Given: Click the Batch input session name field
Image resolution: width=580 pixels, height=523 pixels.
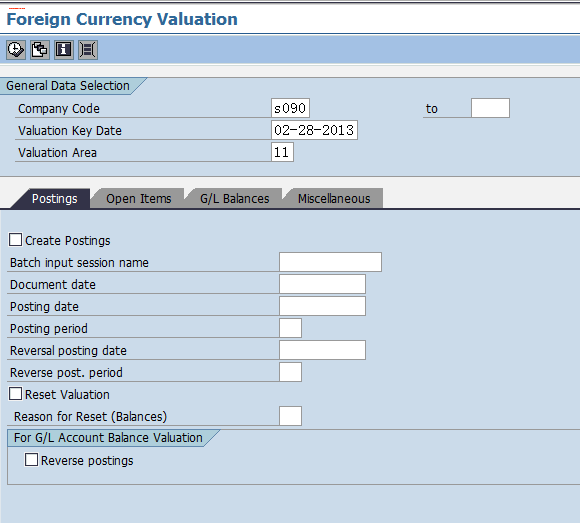Looking at the screenshot, I should click(x=330, y=262).
